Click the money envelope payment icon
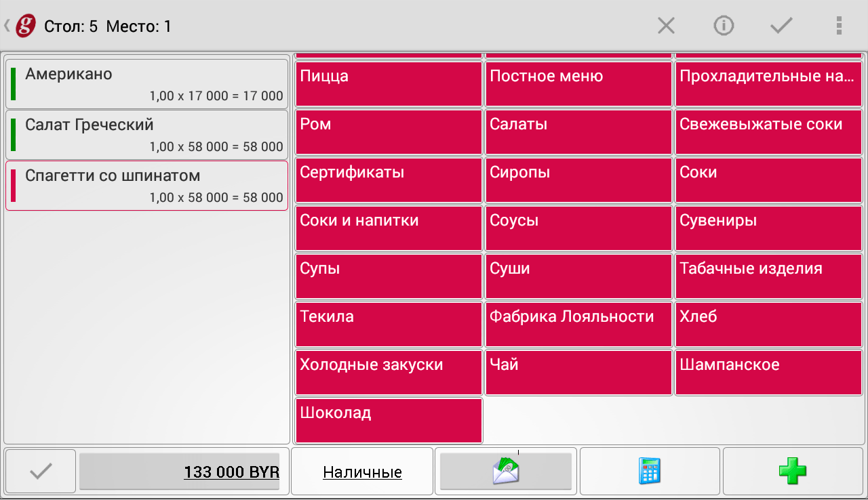Screen dimensions: 868x500 [505, 471]
